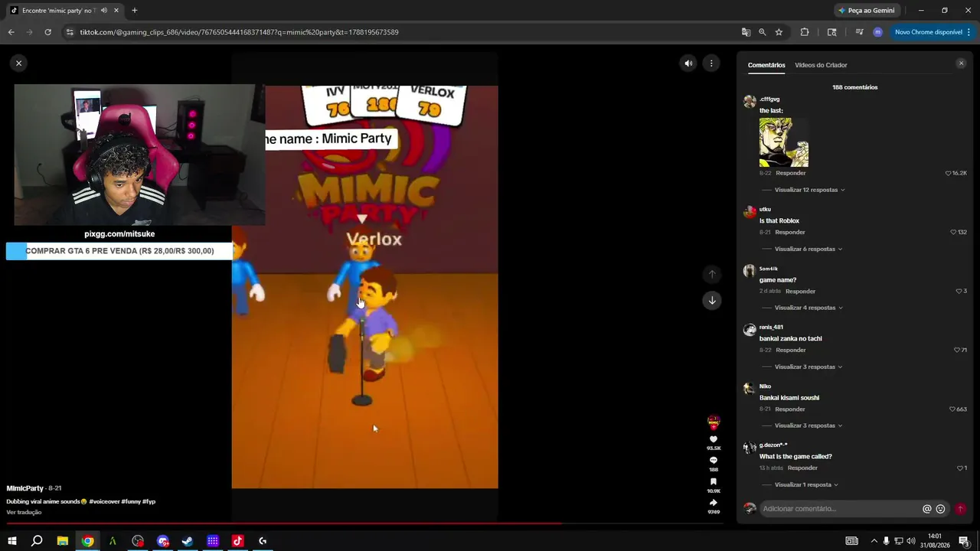Screen dimensions: 980x551
Task: Like Niko's comment with 663 likes
Action: pos(952,409)
